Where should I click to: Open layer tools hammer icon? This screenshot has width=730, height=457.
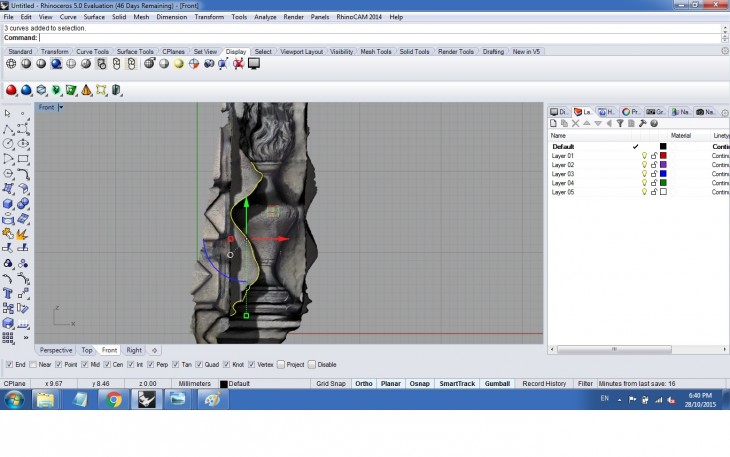(642, 123)
